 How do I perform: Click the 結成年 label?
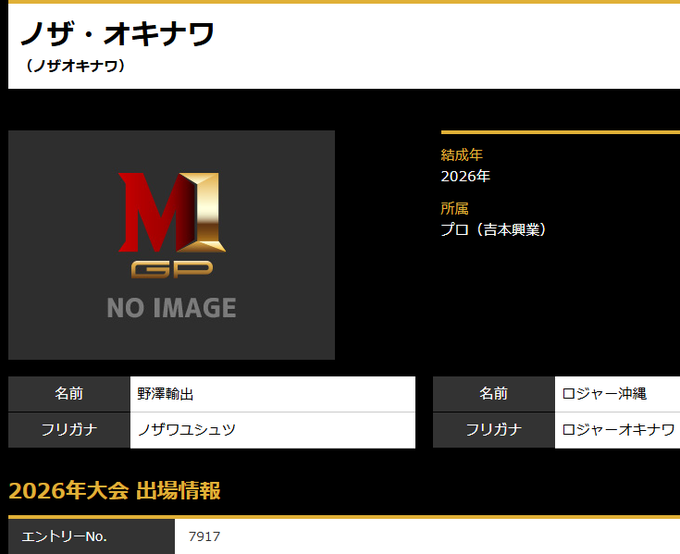pyautogui.click(x=461, y=155)
